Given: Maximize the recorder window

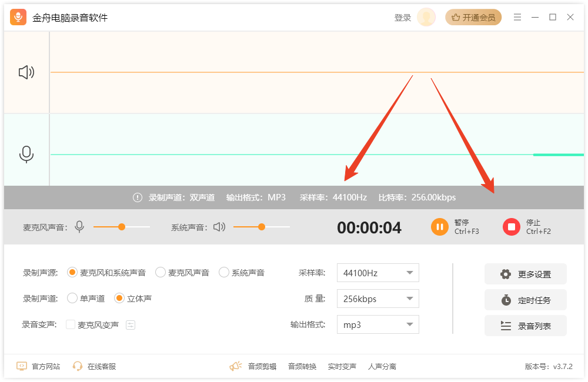Looking at the screenshot, I should coord(552,17).
